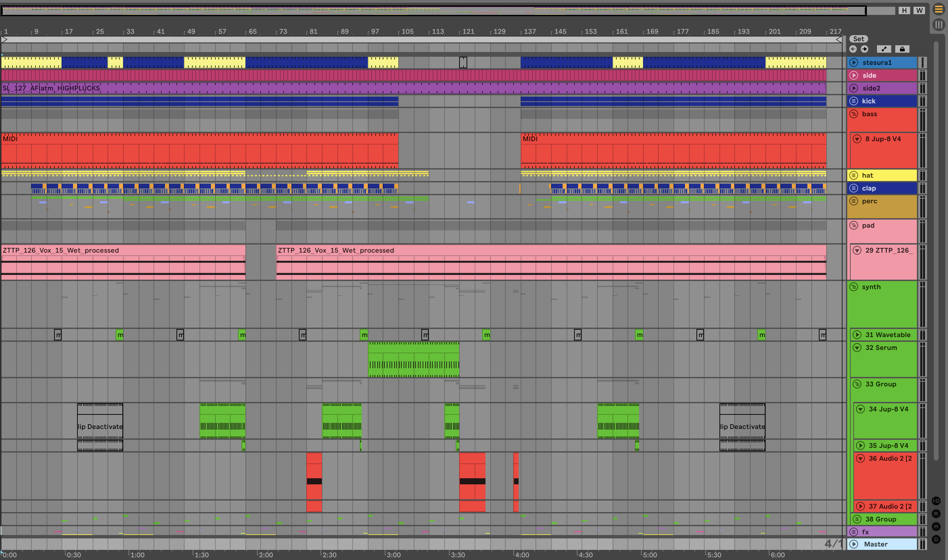The image size is (948, 560).
Task: Switch to Arrangement view using the horizontal-lines icon
Action: point(939,9)
